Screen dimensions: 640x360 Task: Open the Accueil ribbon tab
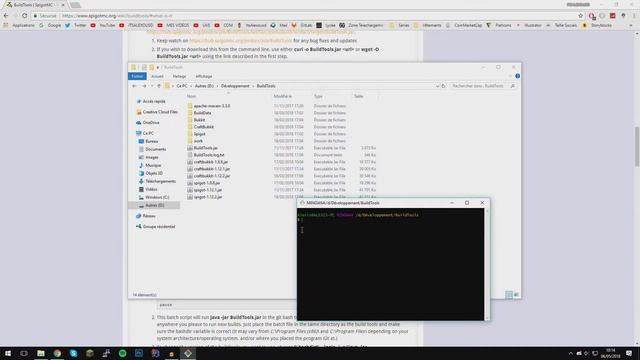pyautogui.click(x=157, y=76)
